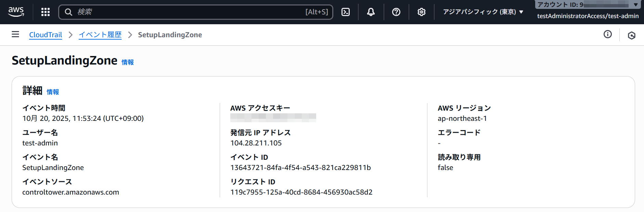644x212 pixels.
Task: Click the SetupLandingZone breadcrumb text
Action: coord(170,35)
